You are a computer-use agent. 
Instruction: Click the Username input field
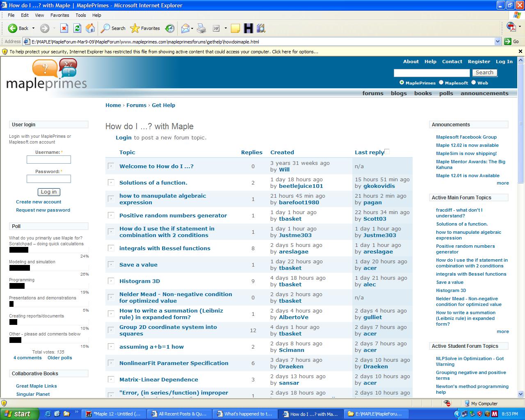point(49,160)
